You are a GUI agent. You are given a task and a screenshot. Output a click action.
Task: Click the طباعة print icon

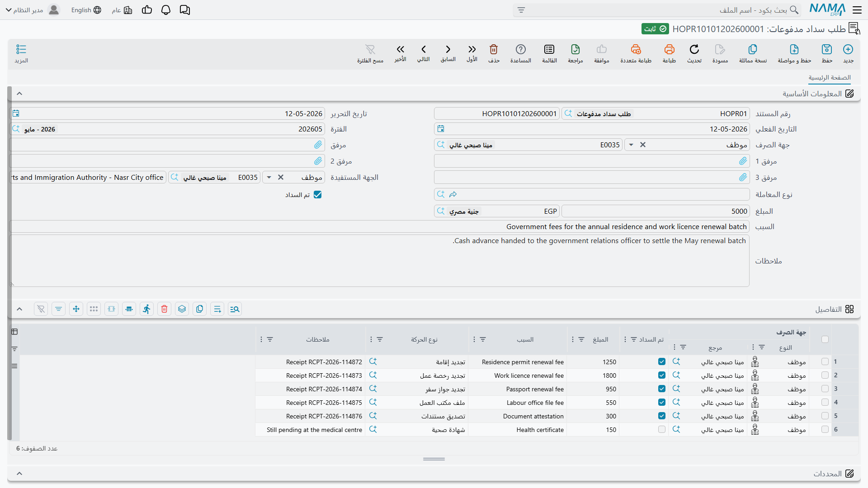669,49
